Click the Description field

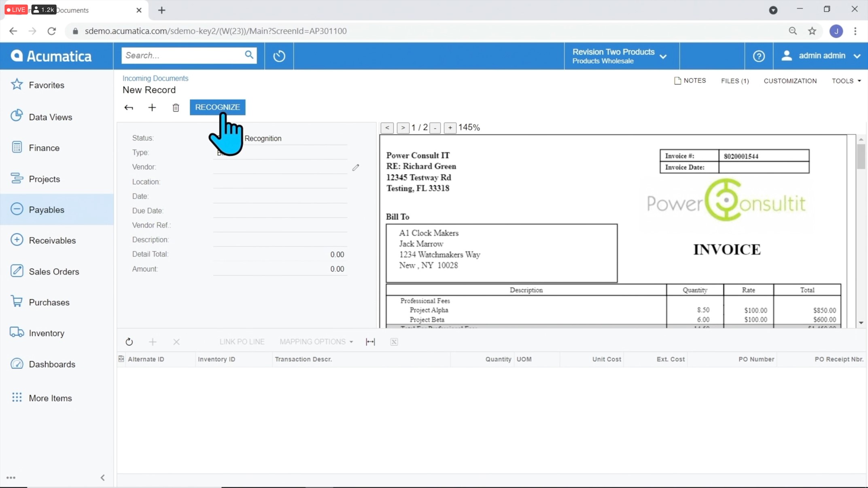[280, 240]
